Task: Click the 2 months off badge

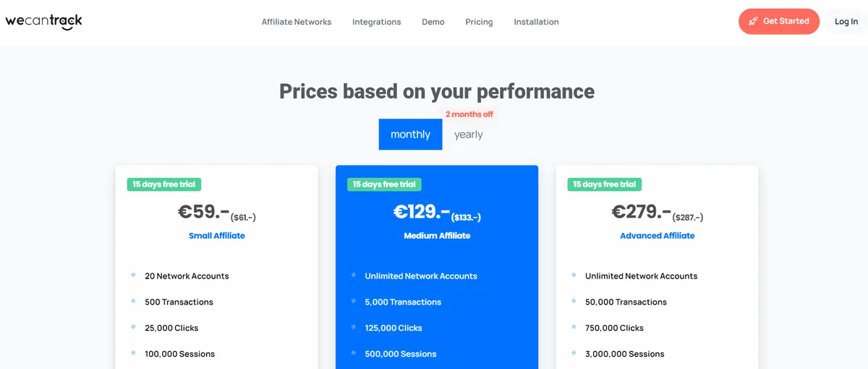Action: [x=469, y=114]
